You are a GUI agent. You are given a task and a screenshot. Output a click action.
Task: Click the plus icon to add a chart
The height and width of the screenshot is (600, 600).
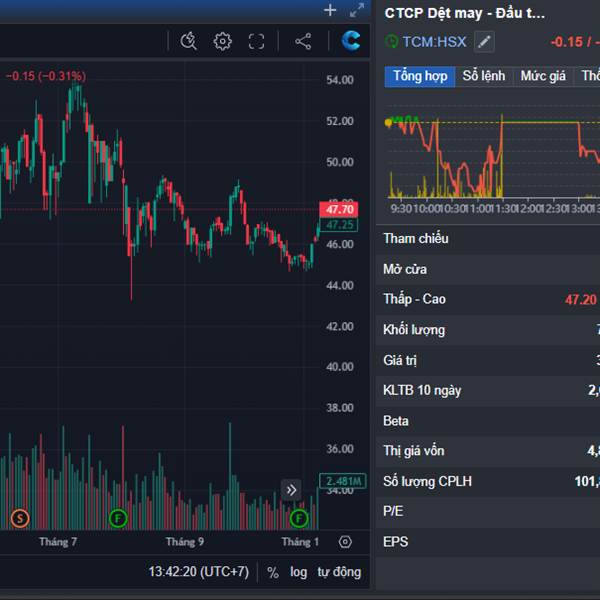pyautogui.click(x=330, y=11)
